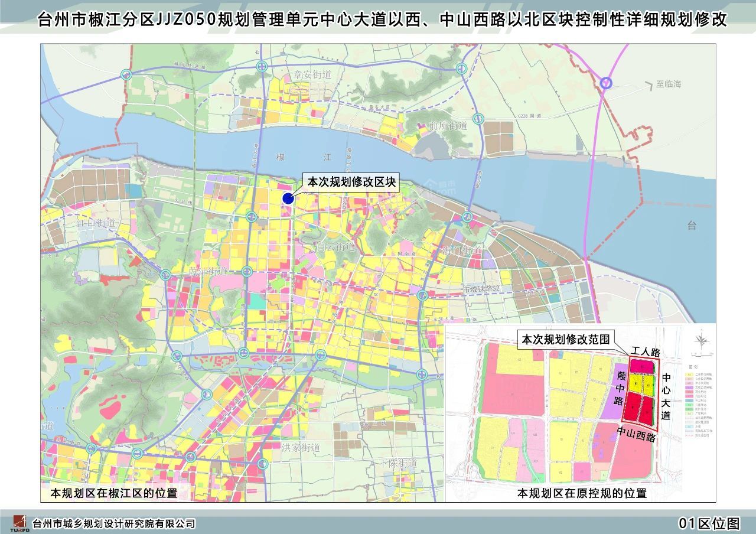
Task: Click the 本规划区在椒江区的位置 map caption
Action: [114, 493]
